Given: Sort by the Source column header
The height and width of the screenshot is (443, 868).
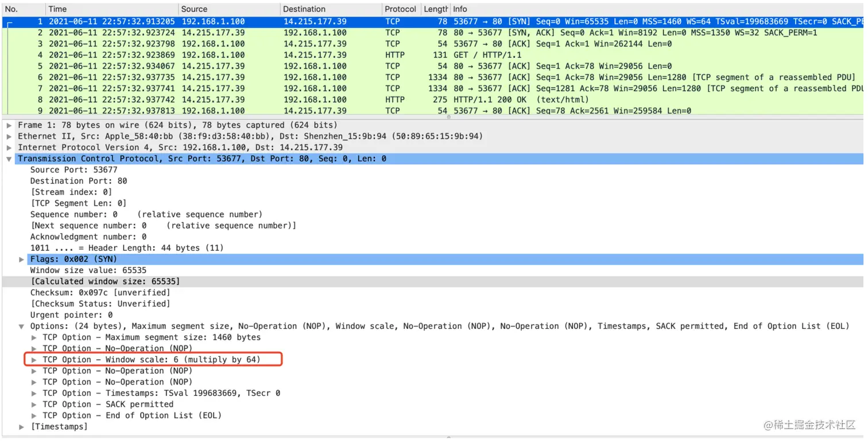Looking at the screenshot, I should tap(229, 9).
